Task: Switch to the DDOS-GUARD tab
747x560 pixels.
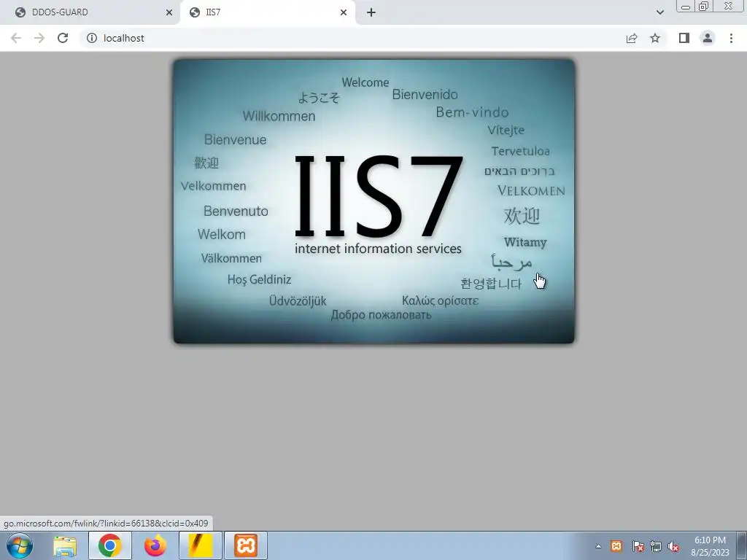Action: pos(90,12)
